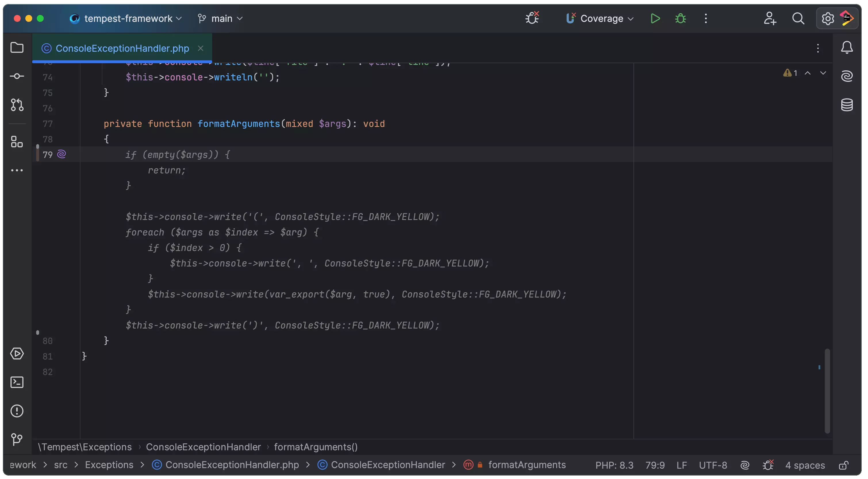Click the writeln call on line 74

tap(233, 78)
